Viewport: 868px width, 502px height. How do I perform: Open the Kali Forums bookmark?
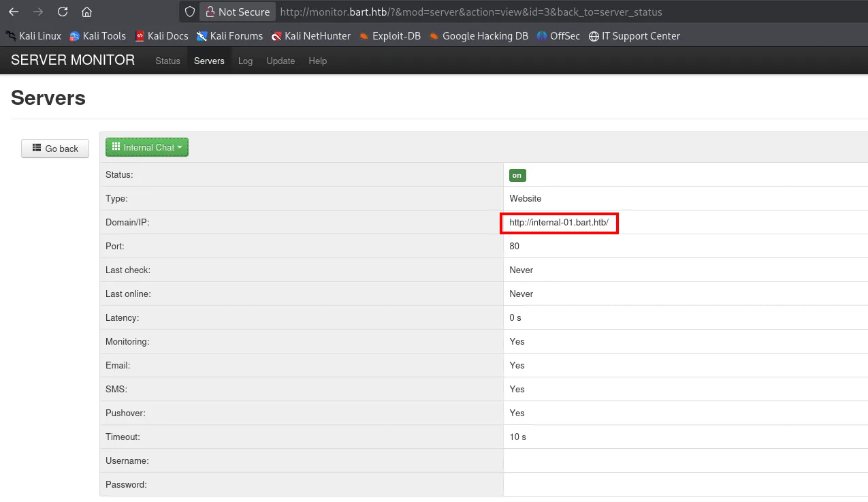(230, 36)
